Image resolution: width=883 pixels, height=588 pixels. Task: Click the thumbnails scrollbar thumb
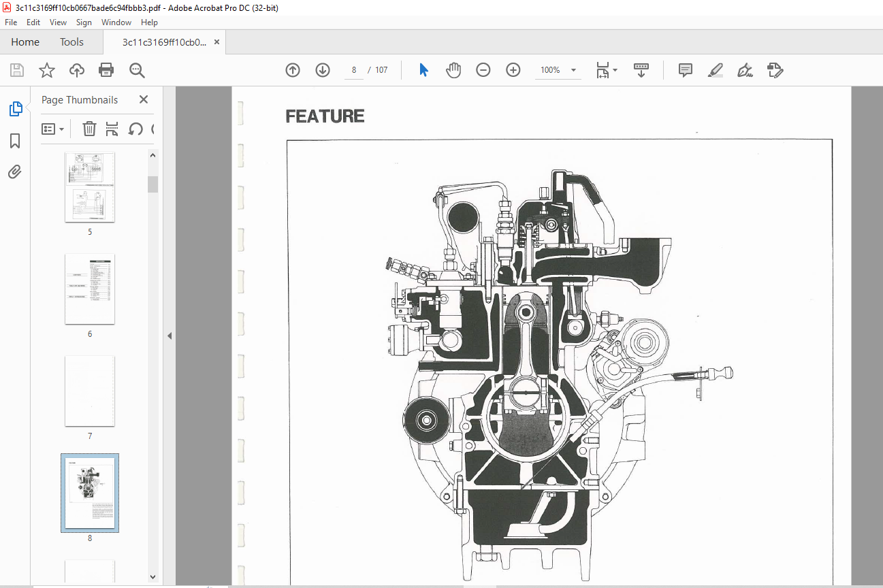pyautogui.click(x=152, y=184)
